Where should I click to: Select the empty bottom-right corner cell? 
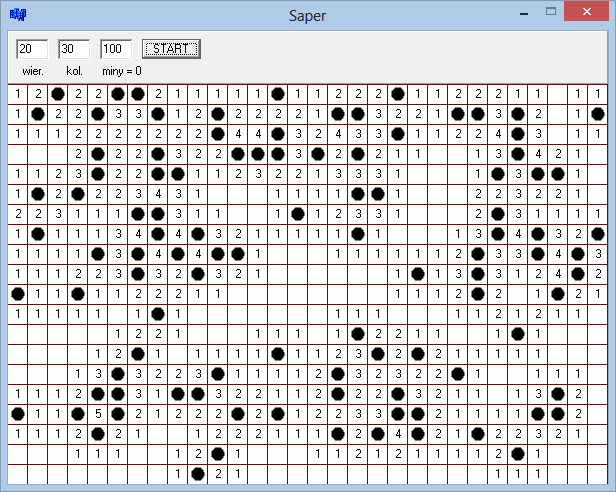(598, 473)
